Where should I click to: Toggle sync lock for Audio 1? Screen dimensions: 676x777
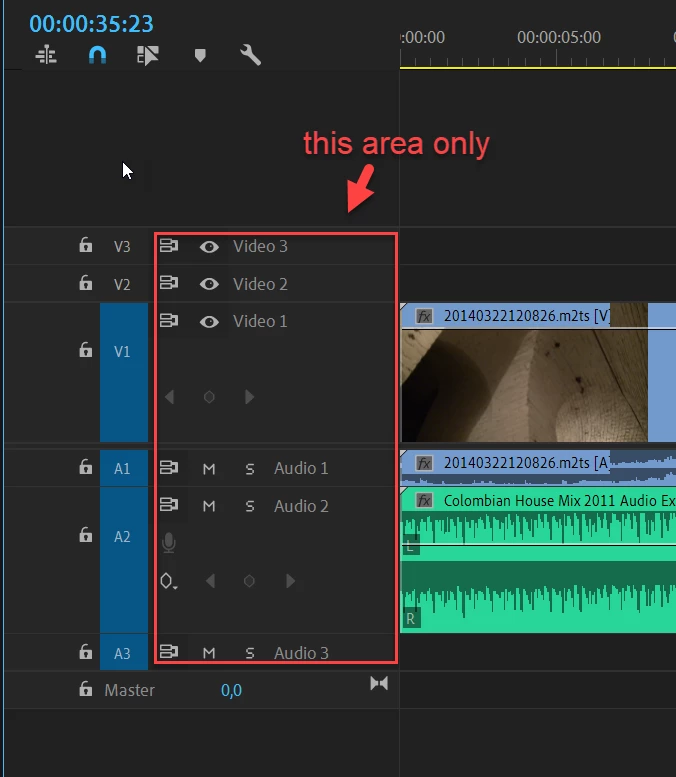click(x=169, y=467)
